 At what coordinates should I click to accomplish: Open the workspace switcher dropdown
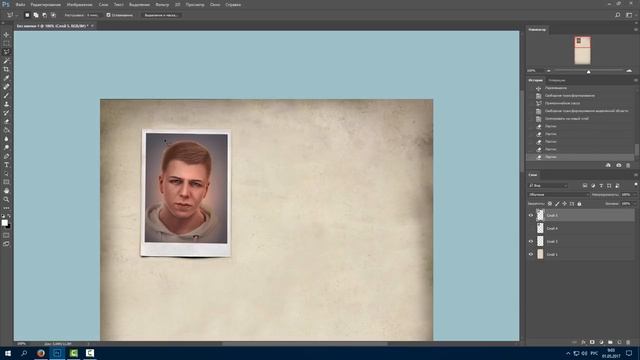pyautogui.click(x=629, y=15)
